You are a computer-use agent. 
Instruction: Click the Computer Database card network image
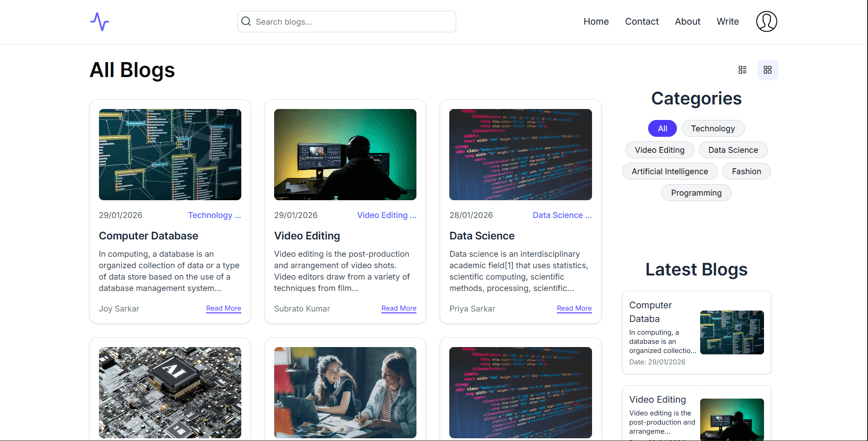click(170, 155)
